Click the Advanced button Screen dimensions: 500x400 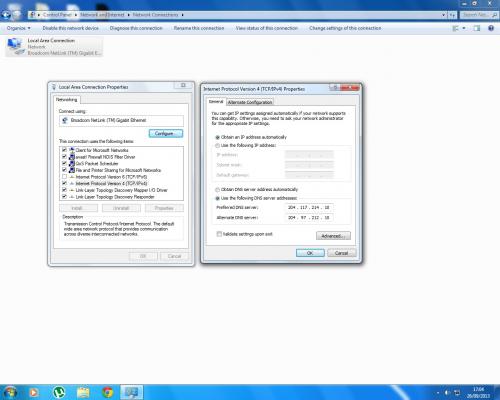(333, 236)
